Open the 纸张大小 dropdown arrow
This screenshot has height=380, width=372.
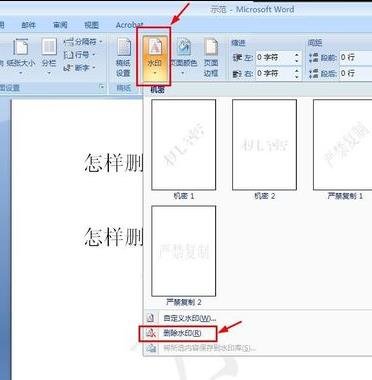pyautogui.click(x=21, y=72)
